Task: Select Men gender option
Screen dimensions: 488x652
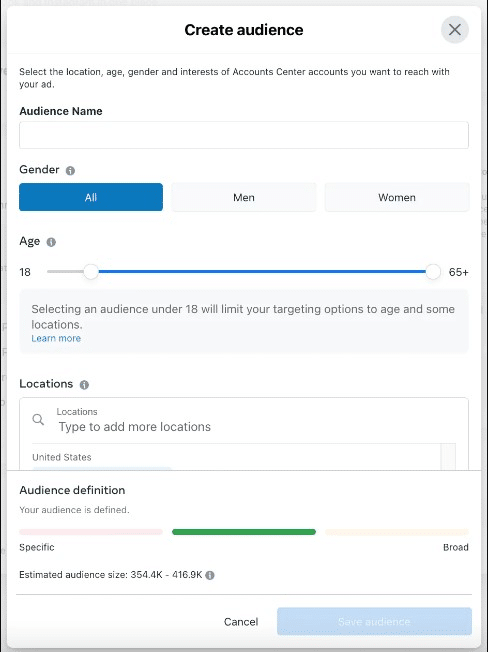Action: pos(244,197)
